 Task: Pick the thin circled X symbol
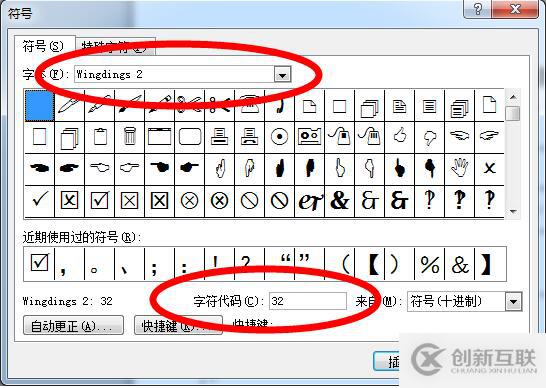(189, 201)
